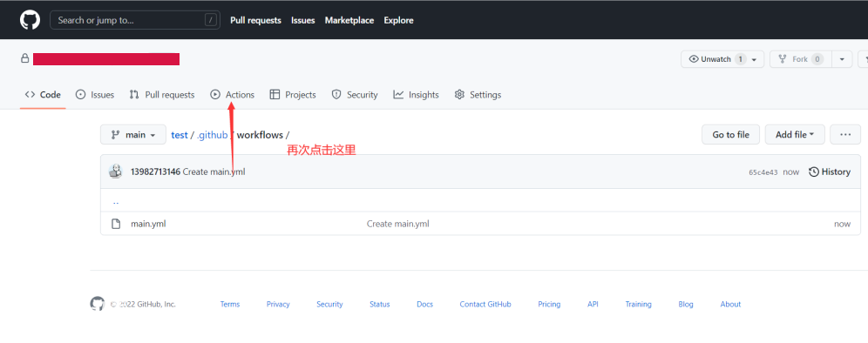
Task: Click the Search or jump to field
Action: tap(133, 21)
